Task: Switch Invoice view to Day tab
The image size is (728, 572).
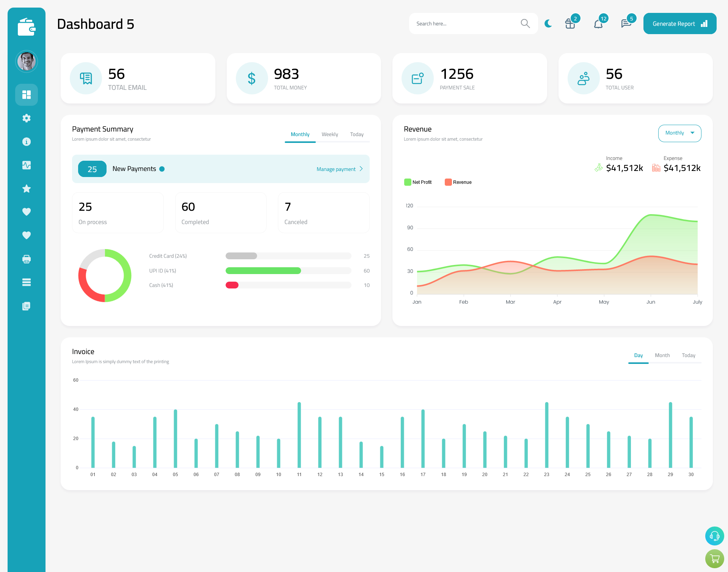Action: pyautogui.click(x=638, y=355)
